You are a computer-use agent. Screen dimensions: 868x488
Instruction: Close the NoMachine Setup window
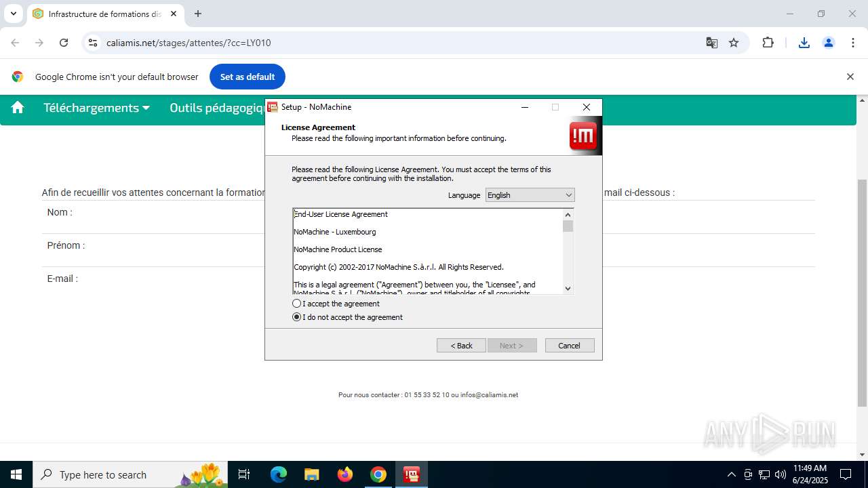click(587, 107)
